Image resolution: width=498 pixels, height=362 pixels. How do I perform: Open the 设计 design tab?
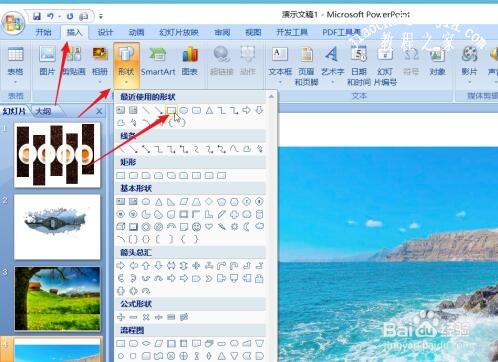pyautogui.click(x=105, y=32)
